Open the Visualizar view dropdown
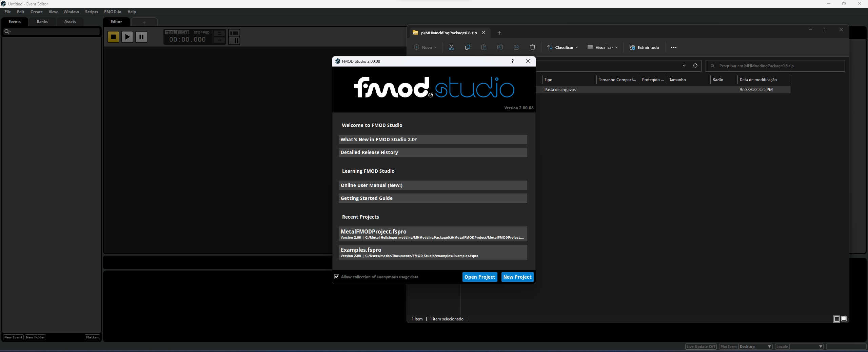The height and width of the screenshot is (352, 868). [603, 48]
